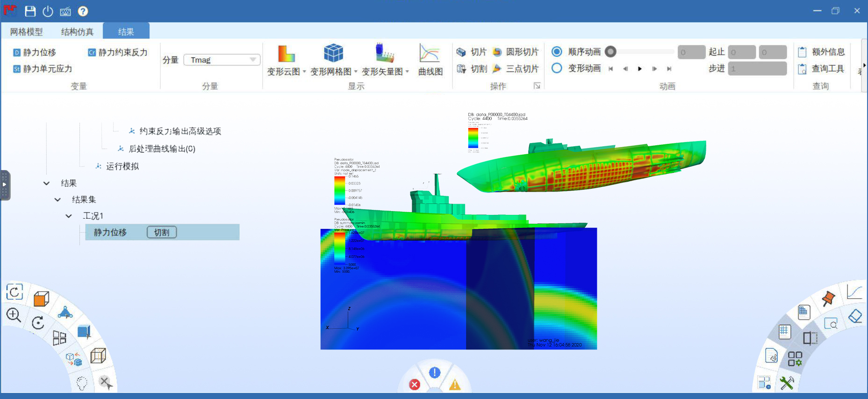Click the yellow warning triangle icon
Screen dimensions: 868x399
(x=454, y=385)
